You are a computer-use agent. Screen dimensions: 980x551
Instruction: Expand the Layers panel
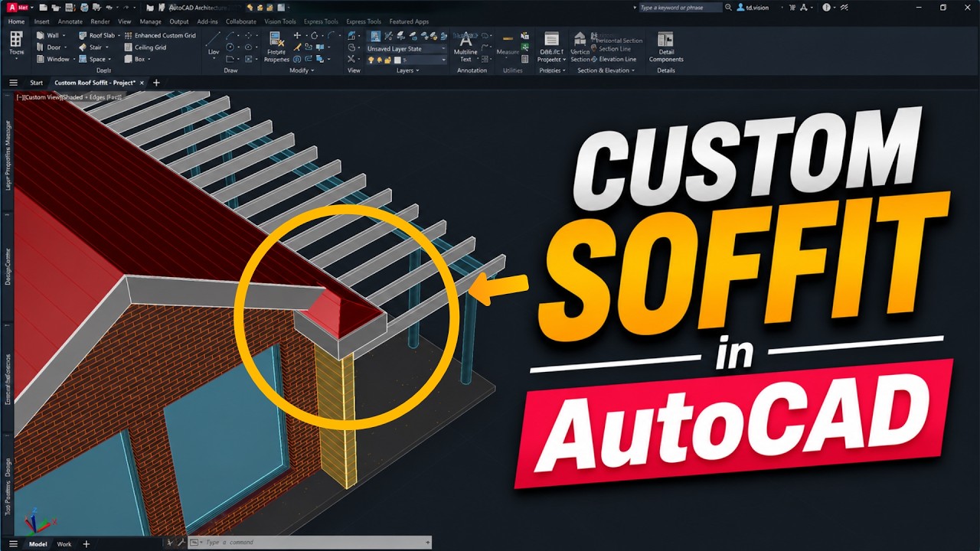(407, 70)
